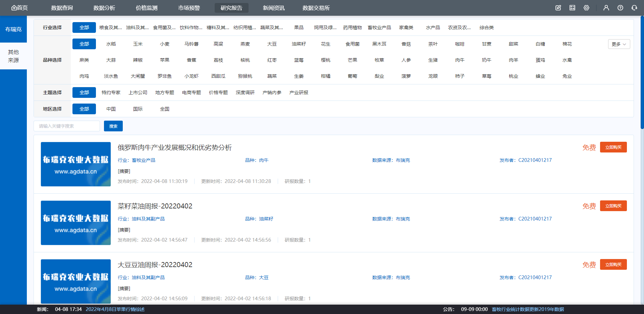The width and height of the screenshot is (644, 314).
Task: Filter topic by 上市公司
Action: [138, 92]
